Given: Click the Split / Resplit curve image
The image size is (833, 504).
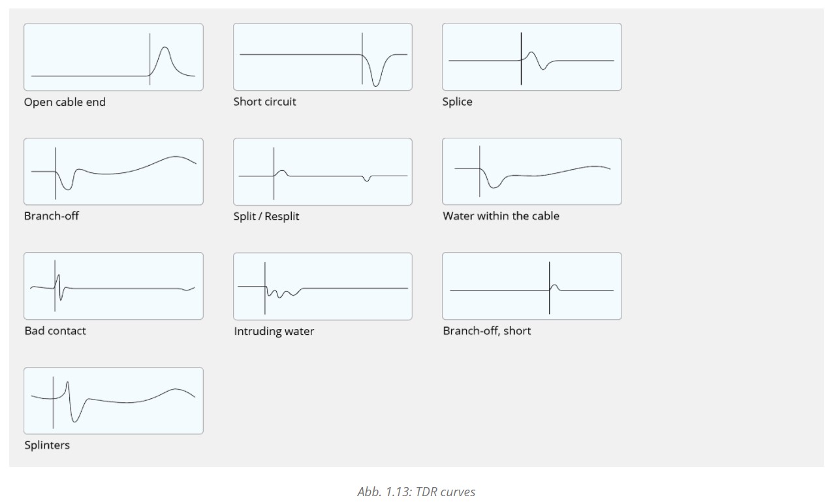Looking at the screenshot, I should click(322, 172).
